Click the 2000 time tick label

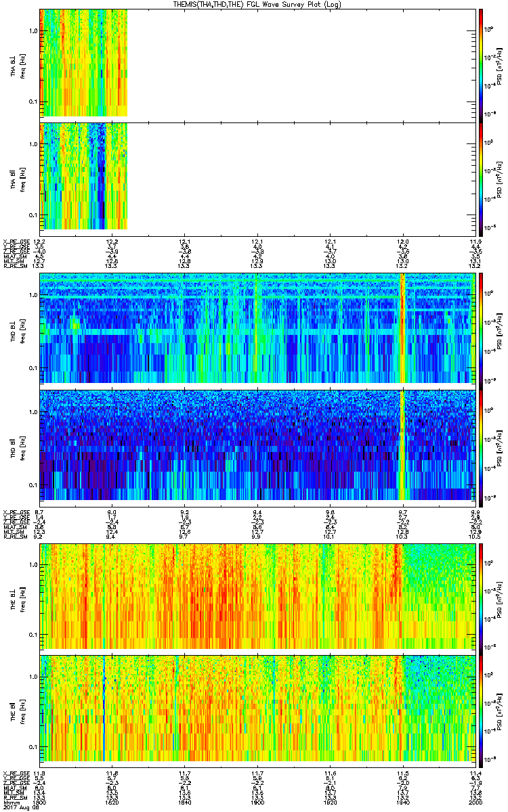[x=474, y=803]
